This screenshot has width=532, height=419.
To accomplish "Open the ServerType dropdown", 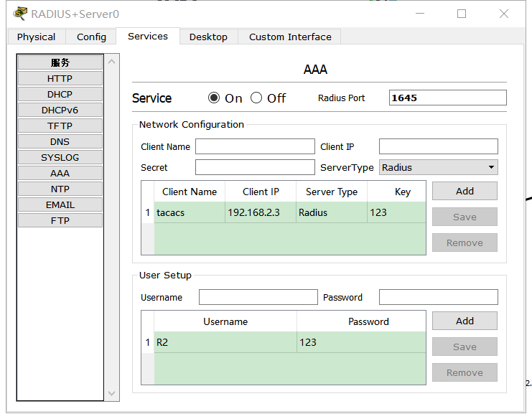I will (438, 167).
